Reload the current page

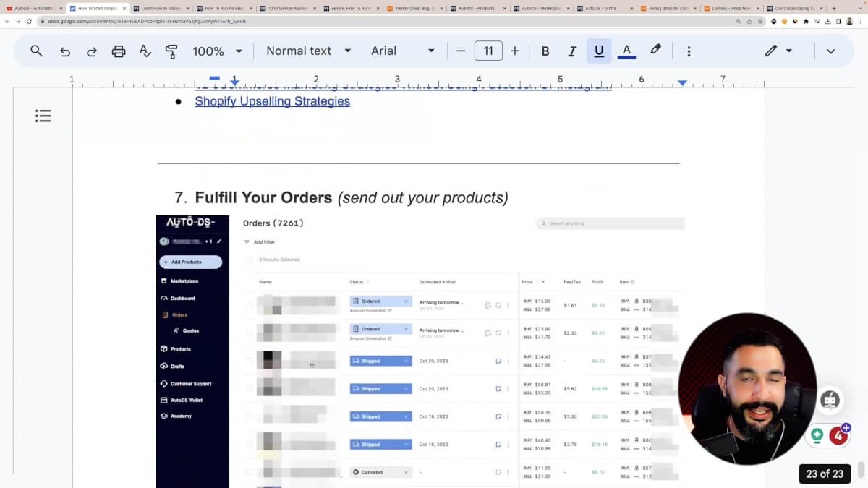[29, 22]
